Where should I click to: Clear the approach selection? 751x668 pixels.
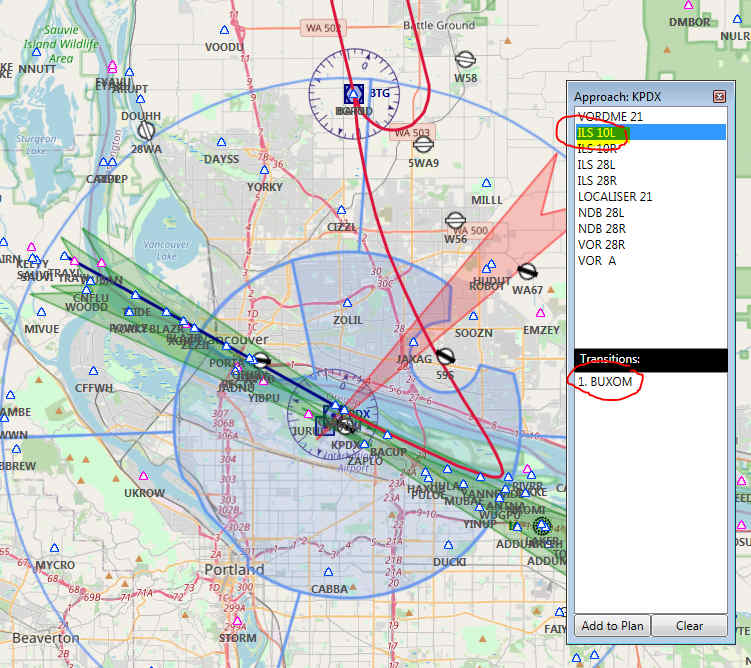(689, 626)
